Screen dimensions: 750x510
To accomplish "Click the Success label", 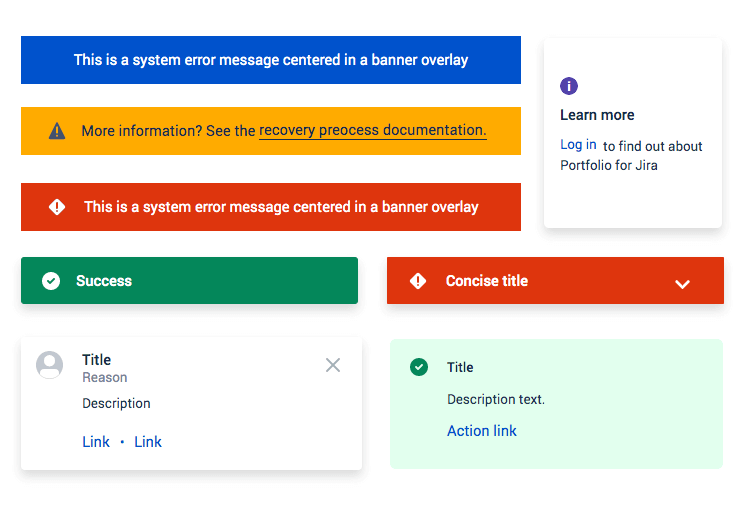I will click(104, 281).
